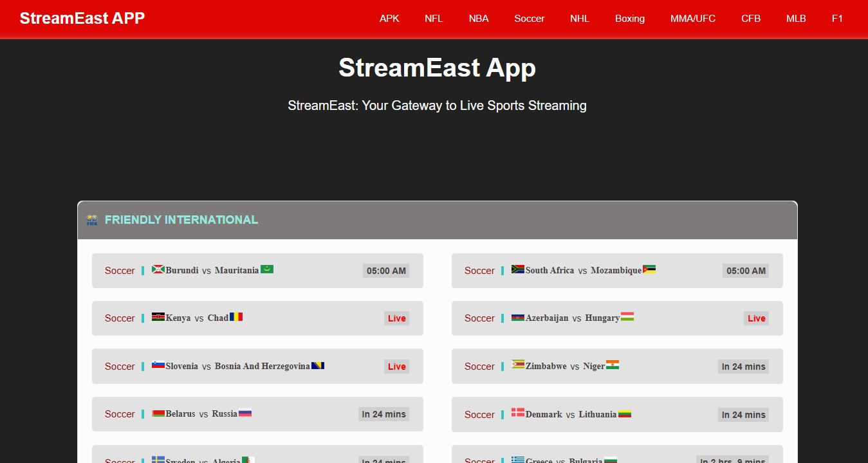Click the Denmark flag icon

click(x=518, y=413)
